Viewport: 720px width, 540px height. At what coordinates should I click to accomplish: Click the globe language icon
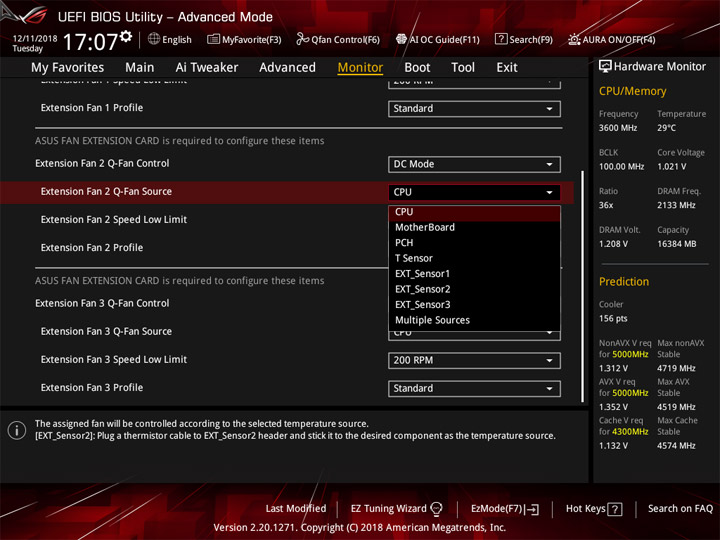pos(154,39)
